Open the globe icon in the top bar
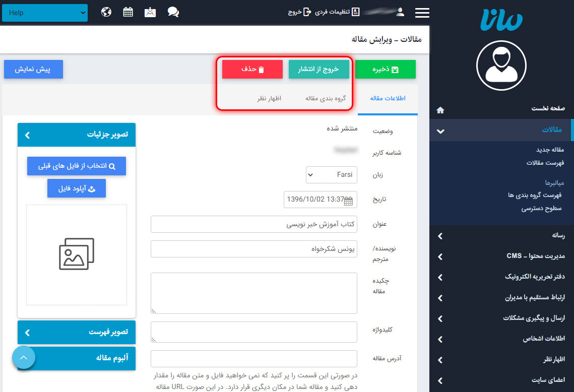Screen dimensions: 574x392 pyautogui.click(x=106, y=12)
